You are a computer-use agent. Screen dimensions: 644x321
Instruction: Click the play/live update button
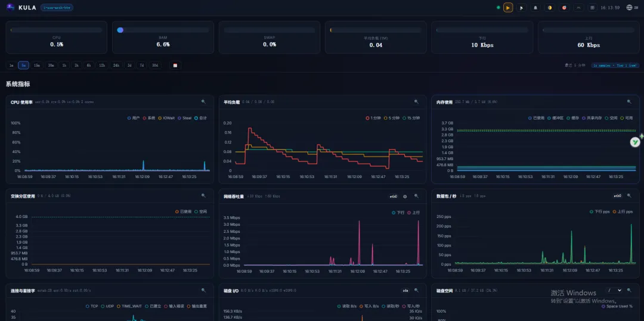[x=508, y=7]
